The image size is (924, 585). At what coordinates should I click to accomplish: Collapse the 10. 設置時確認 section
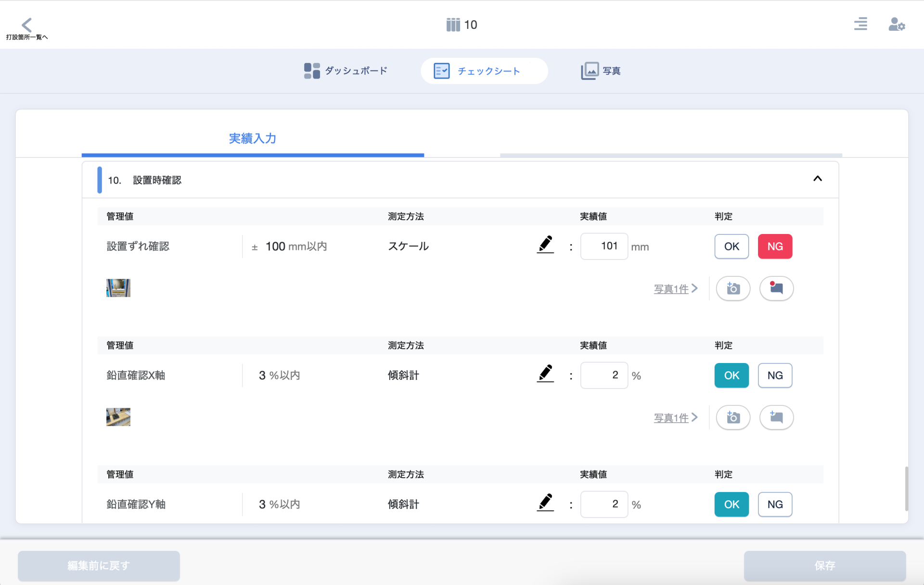(817, 179)
